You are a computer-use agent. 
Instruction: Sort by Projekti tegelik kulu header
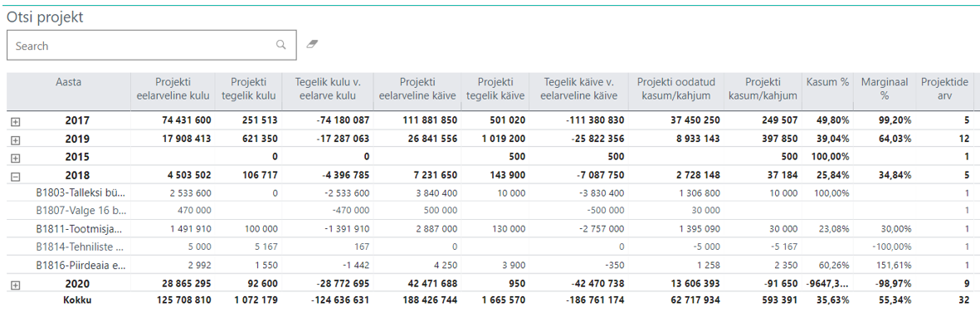click(x=248, y=89)
